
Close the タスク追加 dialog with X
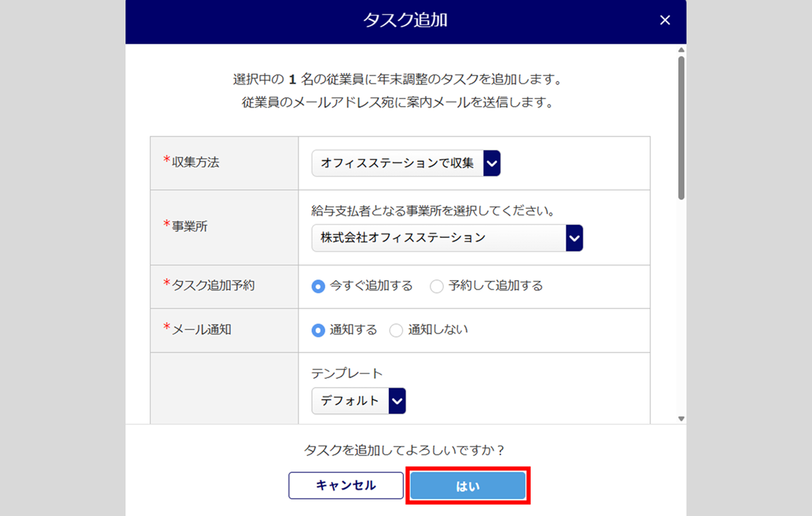(664, 20)
